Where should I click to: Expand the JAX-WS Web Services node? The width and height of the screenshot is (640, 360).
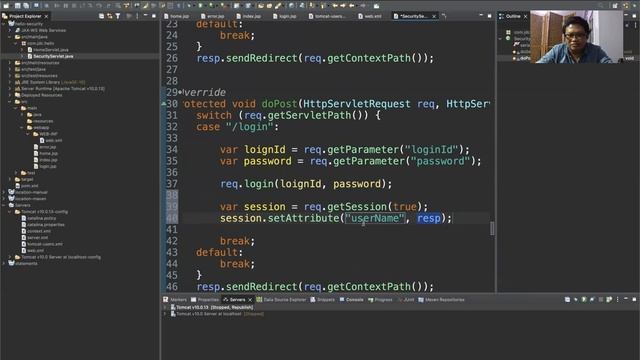point(10,30)
